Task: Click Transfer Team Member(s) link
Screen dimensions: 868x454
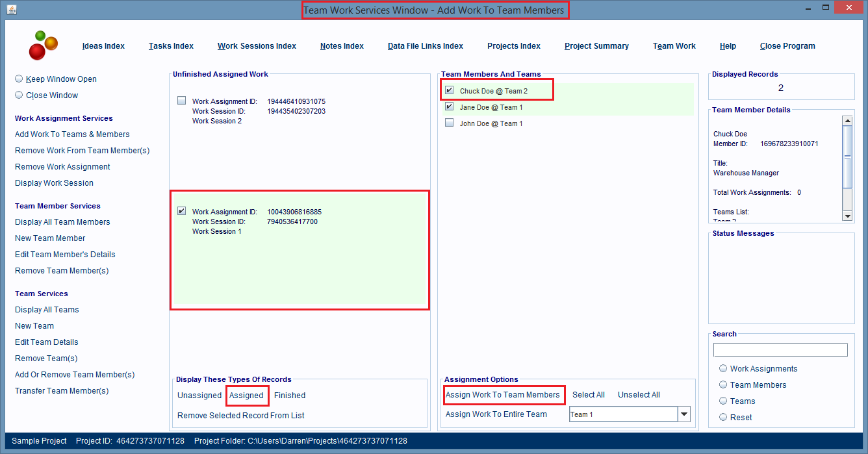Action: (x=62, y=391)
